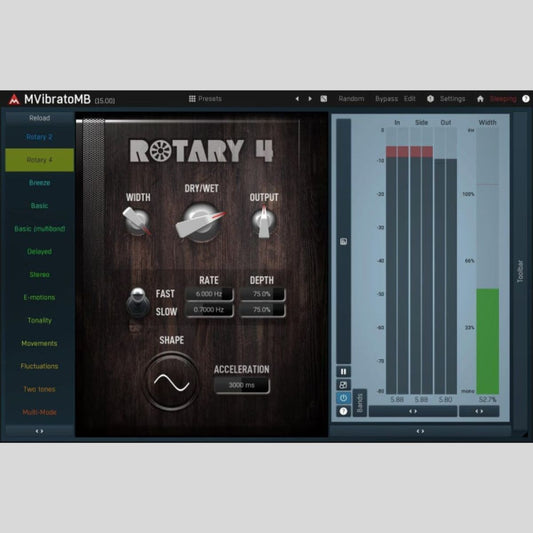Screen dimensions: 533x533
Task: Select the Breeze preset
Action: [x=39, y=183]
